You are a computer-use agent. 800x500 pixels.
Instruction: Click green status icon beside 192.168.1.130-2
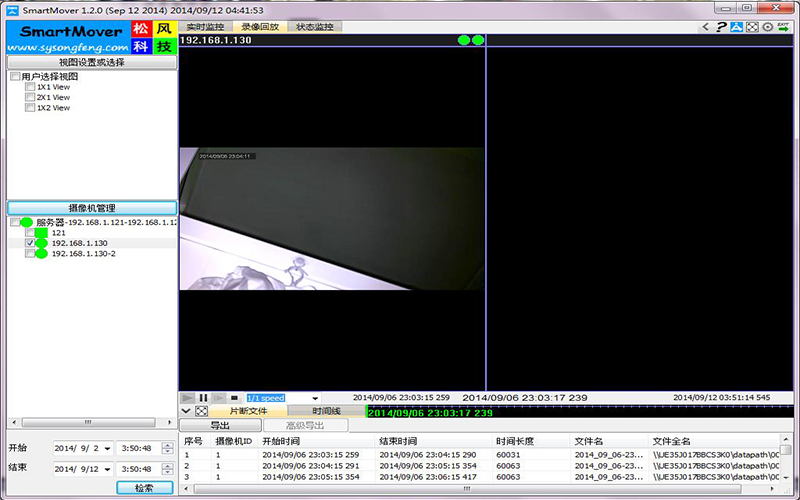[41, 254]
